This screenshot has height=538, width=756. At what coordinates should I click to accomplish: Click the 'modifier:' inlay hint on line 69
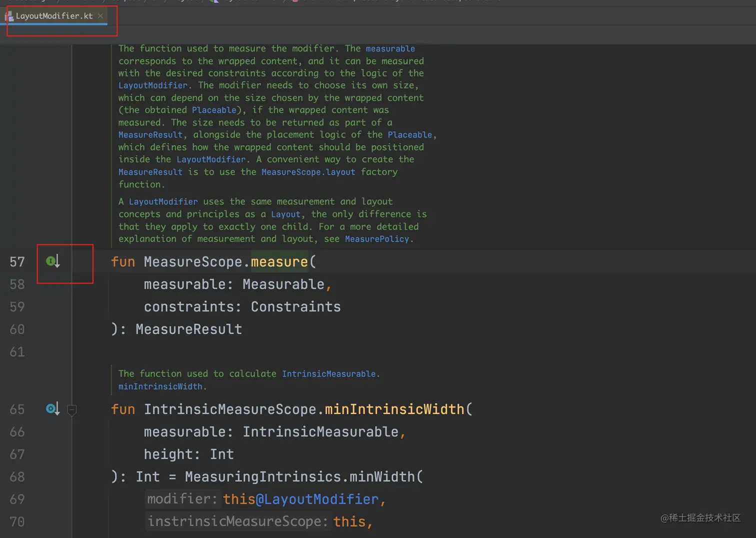click(182, 499)
